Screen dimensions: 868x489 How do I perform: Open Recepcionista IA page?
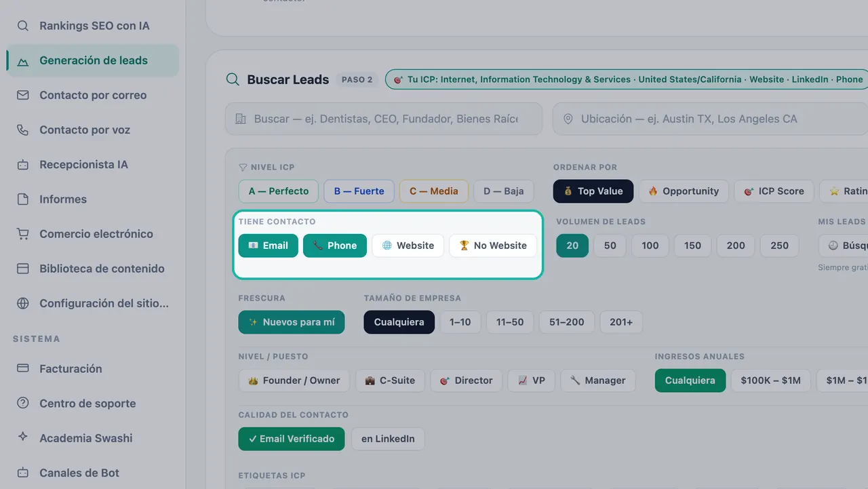pos(93,164)
